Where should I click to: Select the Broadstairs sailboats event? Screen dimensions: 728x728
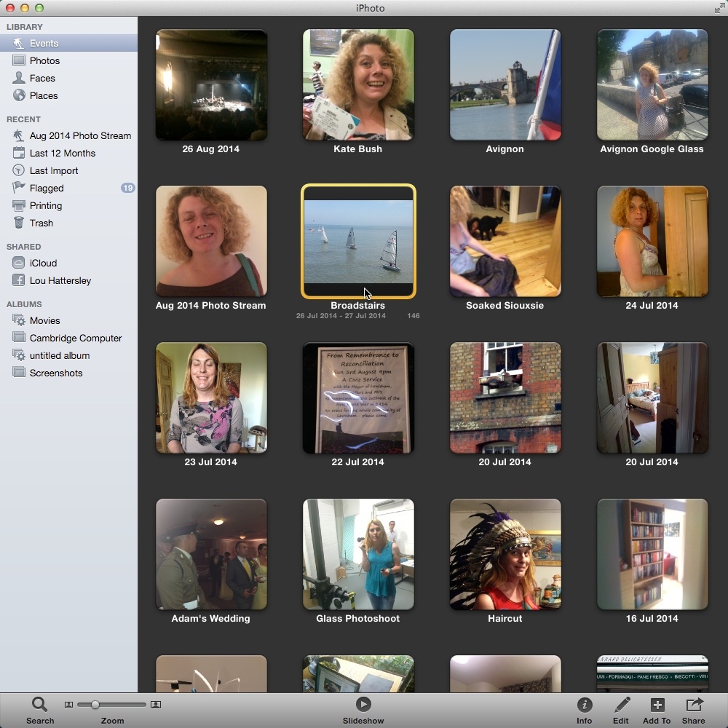pos(358,242)
